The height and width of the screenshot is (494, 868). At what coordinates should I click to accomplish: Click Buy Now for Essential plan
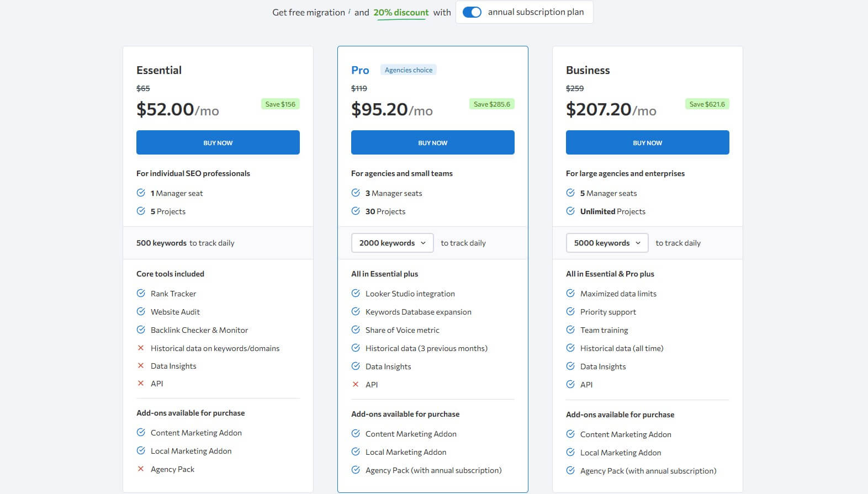[x=218, y=142]
